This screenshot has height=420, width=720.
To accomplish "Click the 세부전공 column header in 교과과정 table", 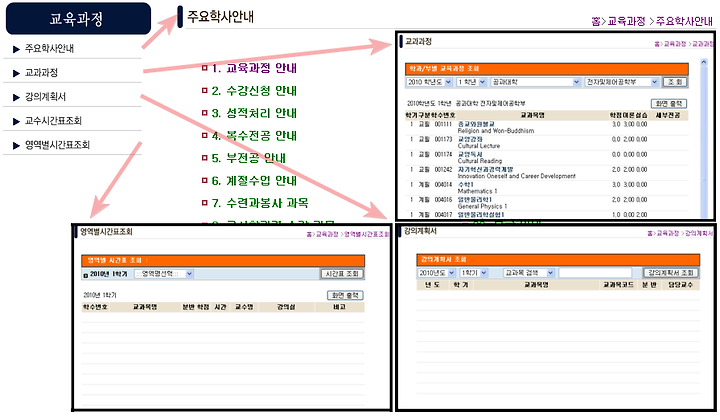I will 668,115.
